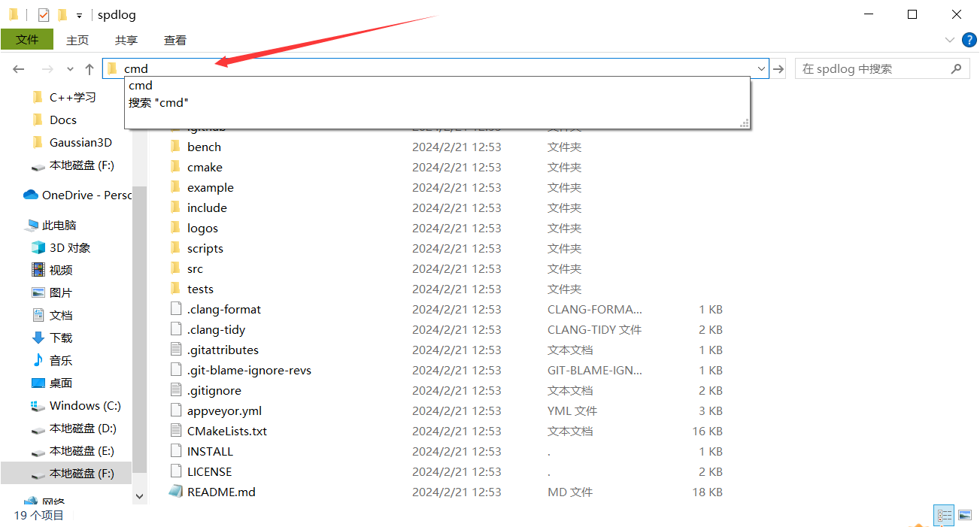Viewport: 980px width, 527px height.
Task: Select the INSTALL file icon
Action: pos(175,451)
